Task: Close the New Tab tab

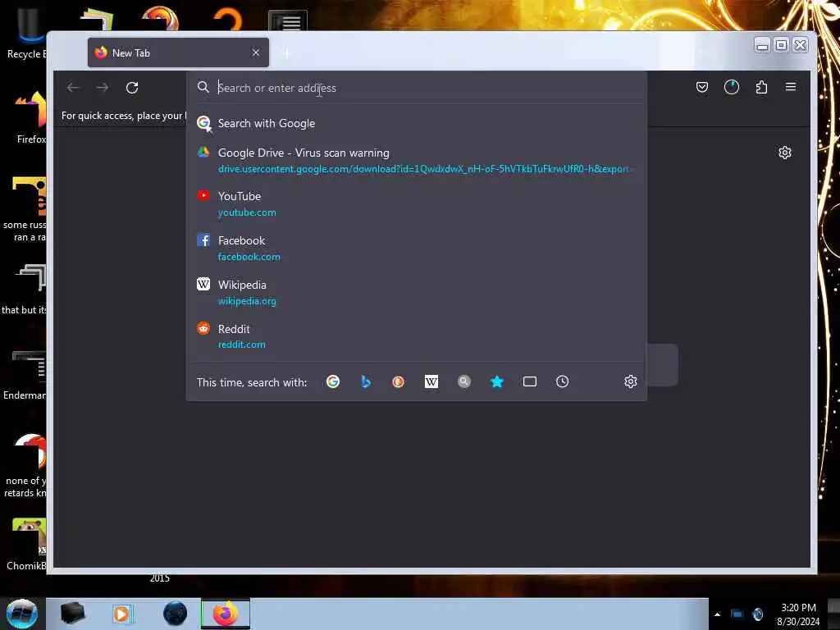Action: 256,52
